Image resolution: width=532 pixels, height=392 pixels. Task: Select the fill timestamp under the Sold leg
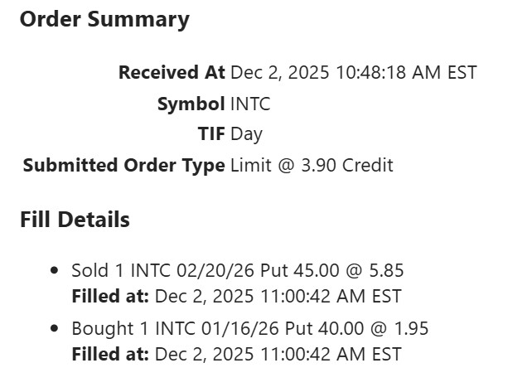click(278, 296)
